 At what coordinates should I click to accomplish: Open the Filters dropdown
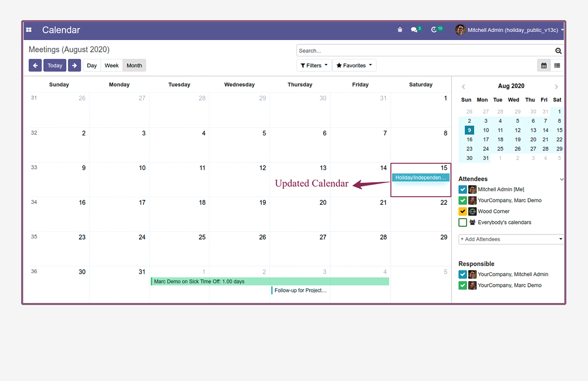coord(314,65)
